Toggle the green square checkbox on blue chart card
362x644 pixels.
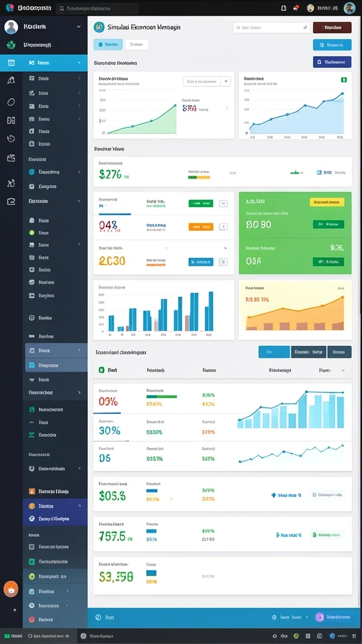tap(344, 79)
